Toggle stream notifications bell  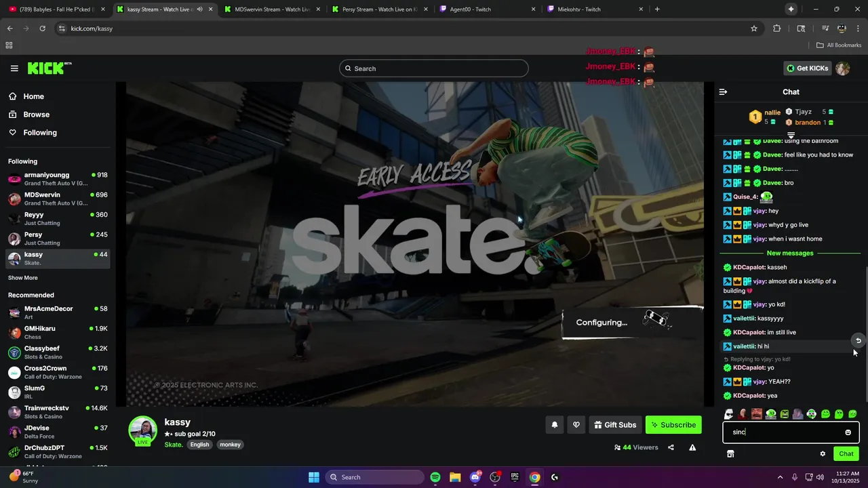pyautogui.click(x=554, y=425)
